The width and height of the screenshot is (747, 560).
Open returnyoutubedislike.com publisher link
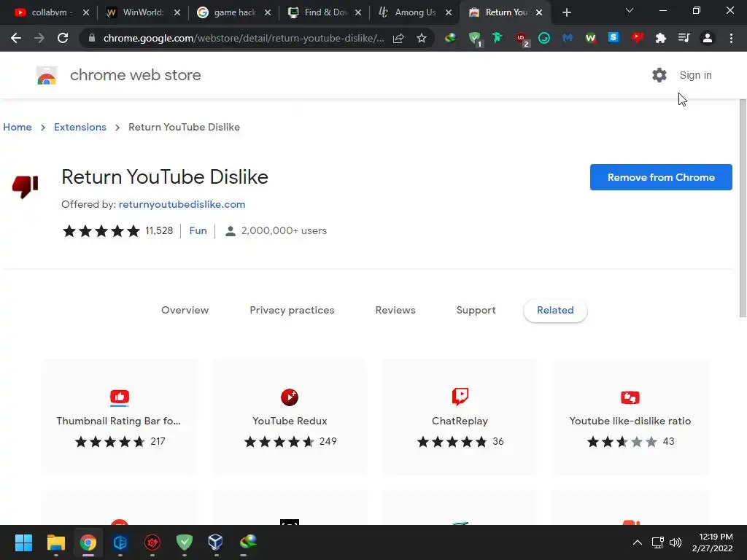tap(182, 204)
